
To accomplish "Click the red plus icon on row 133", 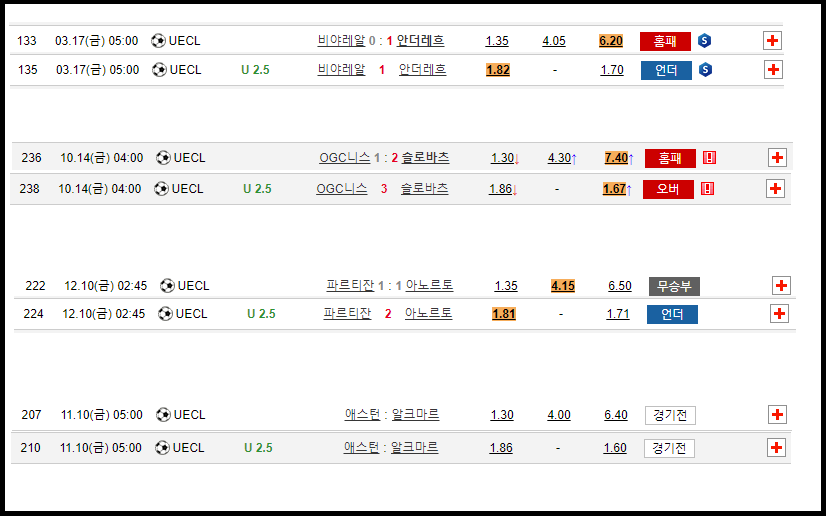I will (x=772, y=41).
